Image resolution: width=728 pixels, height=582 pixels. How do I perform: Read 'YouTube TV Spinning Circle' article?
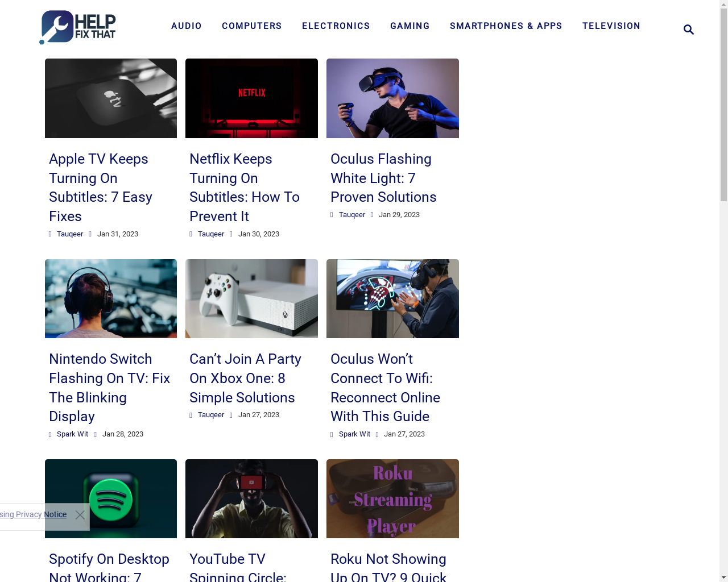238,567
